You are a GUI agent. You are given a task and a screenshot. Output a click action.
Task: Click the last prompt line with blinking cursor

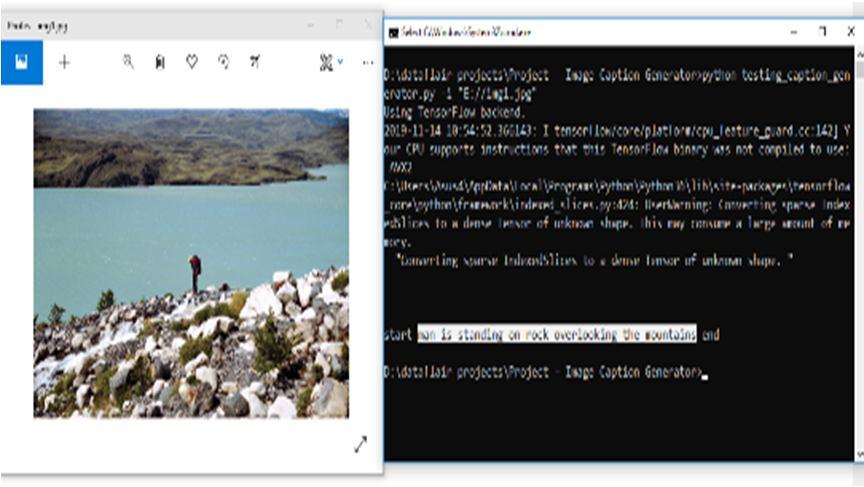546,372
